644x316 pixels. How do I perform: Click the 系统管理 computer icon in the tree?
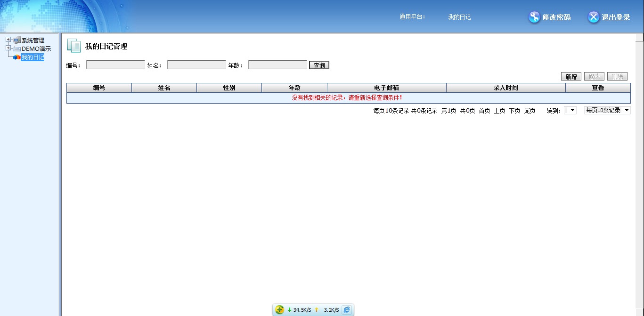tap(17, 41)
